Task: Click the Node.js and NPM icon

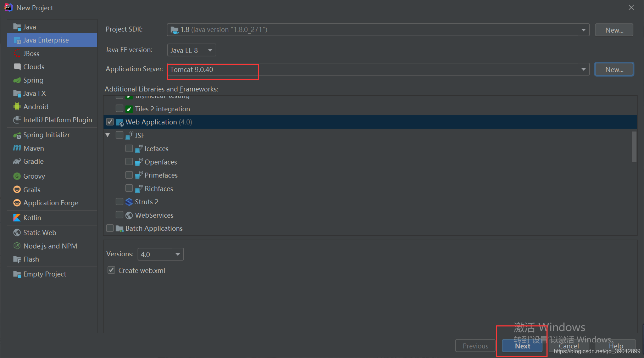Action: click(x=17, y=246)
